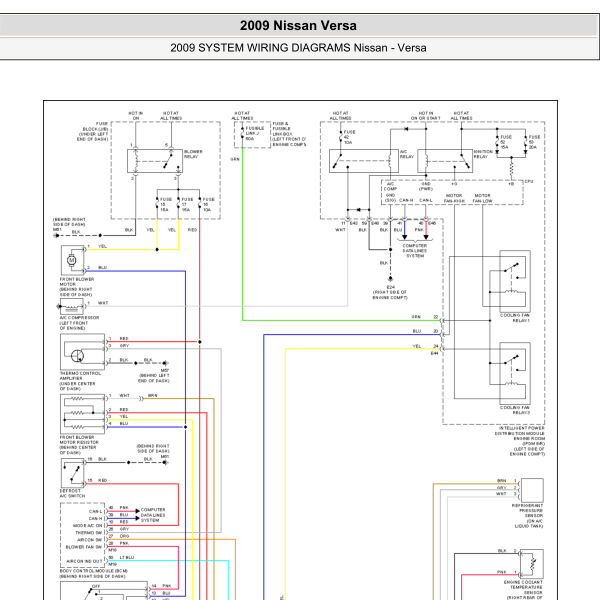
Task: Click the LT BLU wire color label
Action: point(127,557)
